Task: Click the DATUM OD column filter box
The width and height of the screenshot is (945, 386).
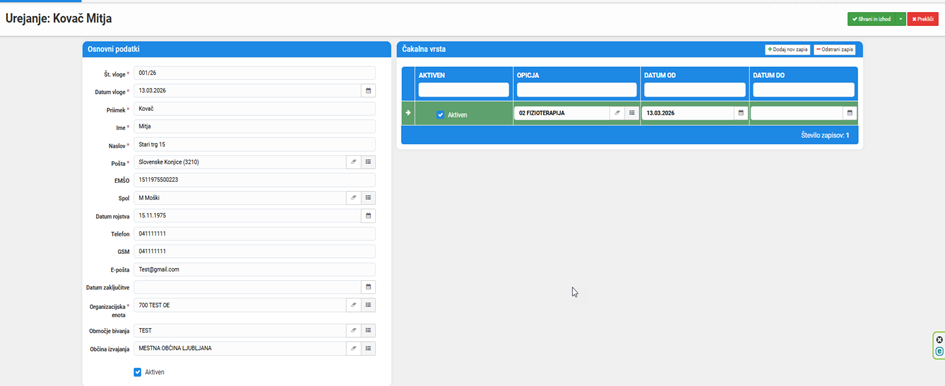Action: (x=695, y=90)
